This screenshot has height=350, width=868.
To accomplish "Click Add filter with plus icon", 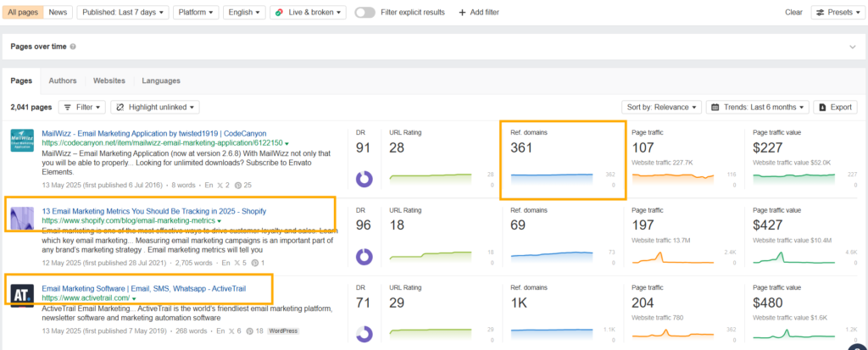I will 479,13.
